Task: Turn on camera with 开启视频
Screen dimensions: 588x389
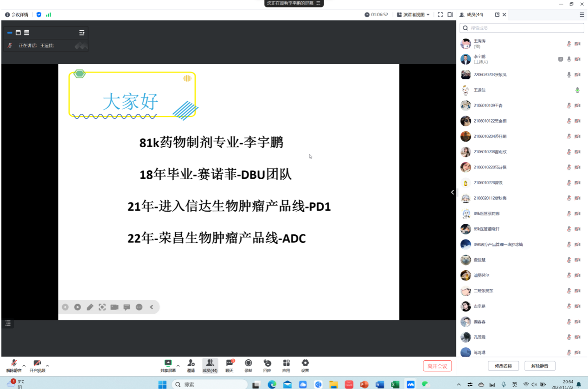Action: coord(37,365)
